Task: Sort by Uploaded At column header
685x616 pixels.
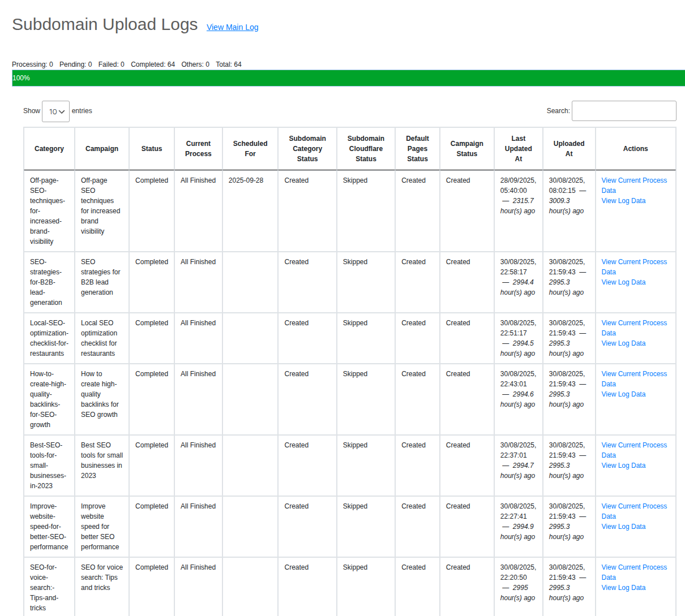Action: point(569,149)
